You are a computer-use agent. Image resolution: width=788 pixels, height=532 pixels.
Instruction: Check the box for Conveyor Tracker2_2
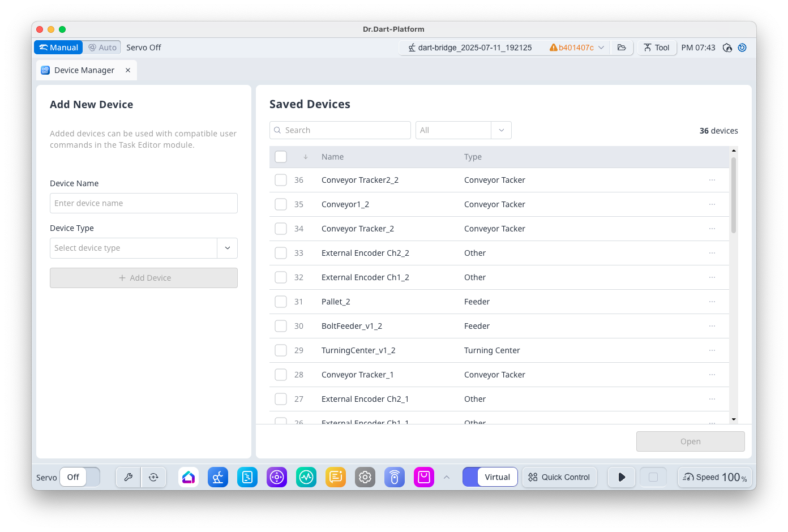coord(281,180)
